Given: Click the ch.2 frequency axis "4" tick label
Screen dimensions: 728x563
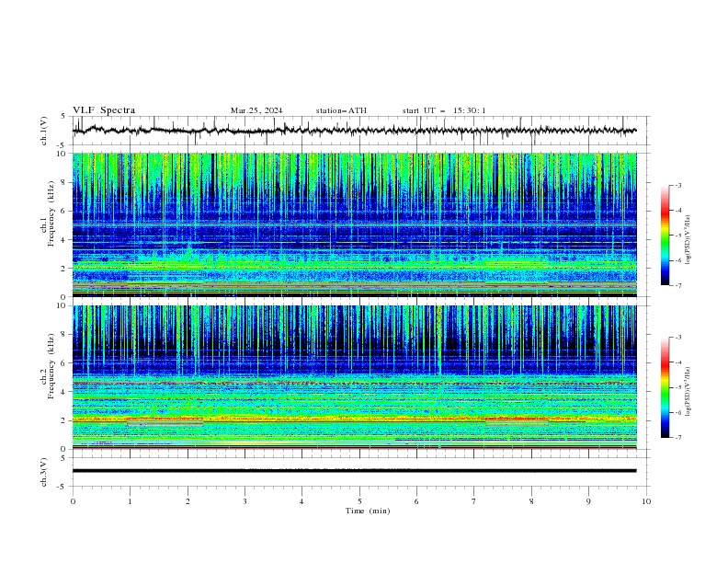Looking at the screenshot, I should tap(65, 392).
